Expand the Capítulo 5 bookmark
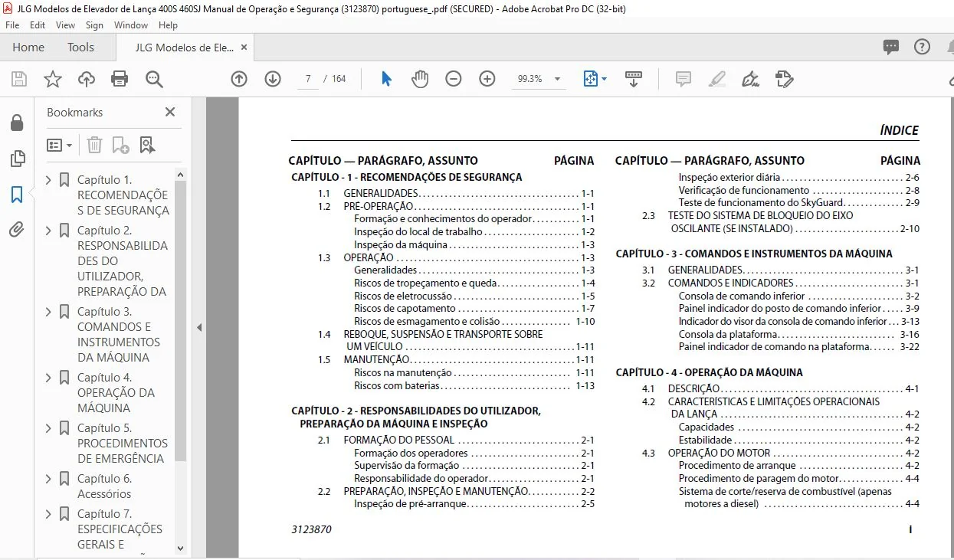Image resolution: width=954 pixels, height=560 pixels. [x=49, y=428]
